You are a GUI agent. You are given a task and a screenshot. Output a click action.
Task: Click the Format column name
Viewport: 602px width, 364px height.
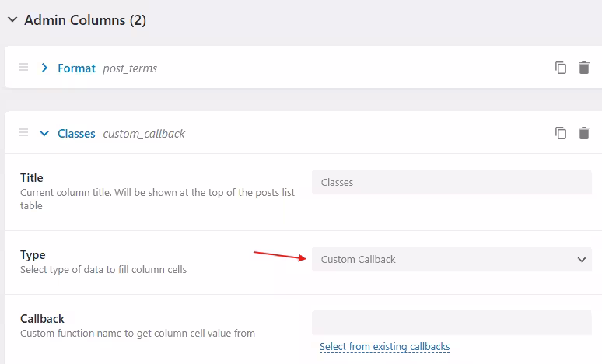76,68
